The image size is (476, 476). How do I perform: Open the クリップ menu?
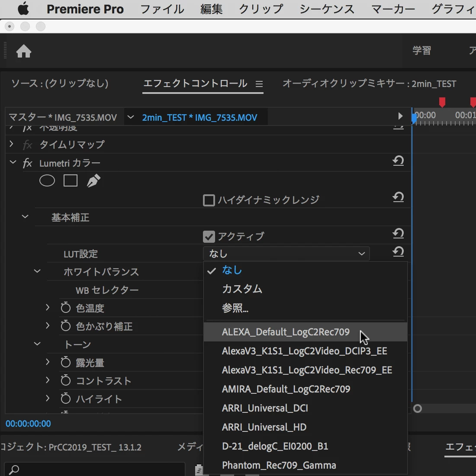click(x=261, y=9)
